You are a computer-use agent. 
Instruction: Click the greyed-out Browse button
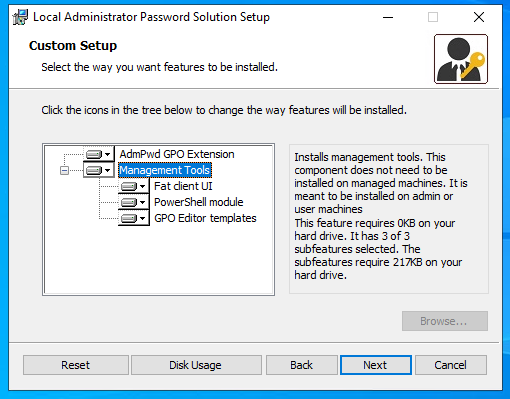445,321
